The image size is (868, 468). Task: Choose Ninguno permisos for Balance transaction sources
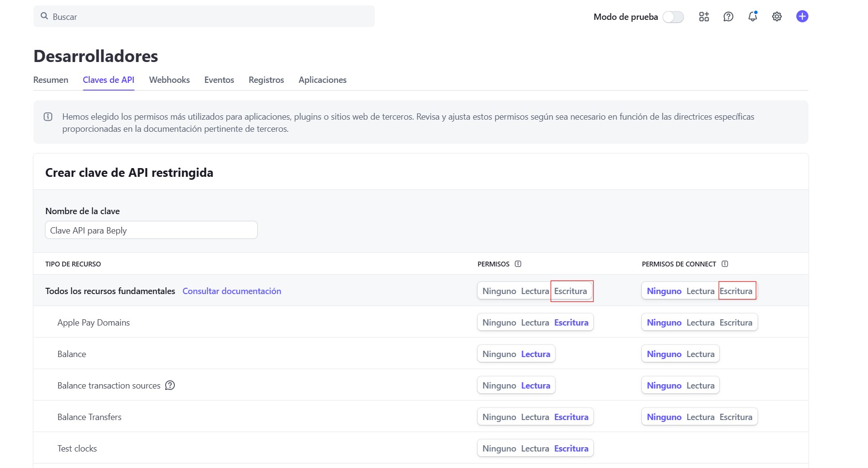pyautogui.click(x=499, y=386)
